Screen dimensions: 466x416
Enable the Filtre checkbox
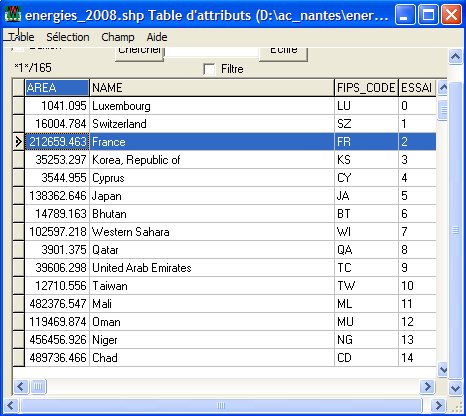click(x=209, y=69)
